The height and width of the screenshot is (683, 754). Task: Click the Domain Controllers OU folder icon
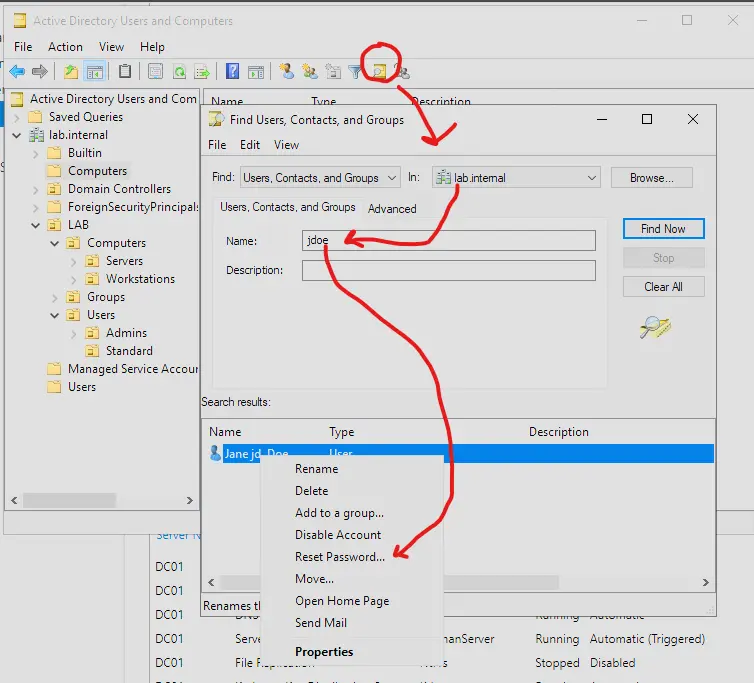[54, 189]
